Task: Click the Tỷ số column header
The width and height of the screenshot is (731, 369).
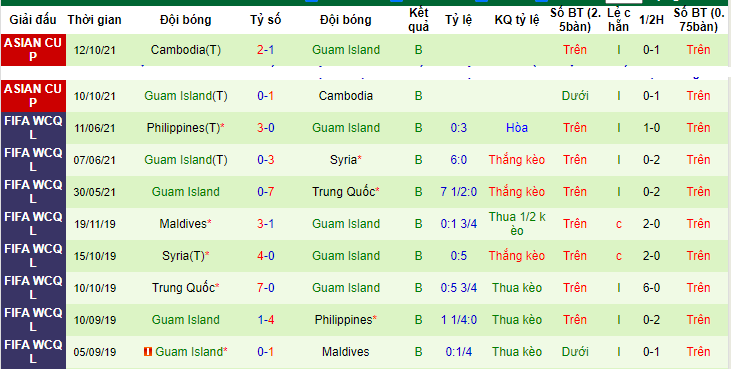Action: click(x=265, y=20)
